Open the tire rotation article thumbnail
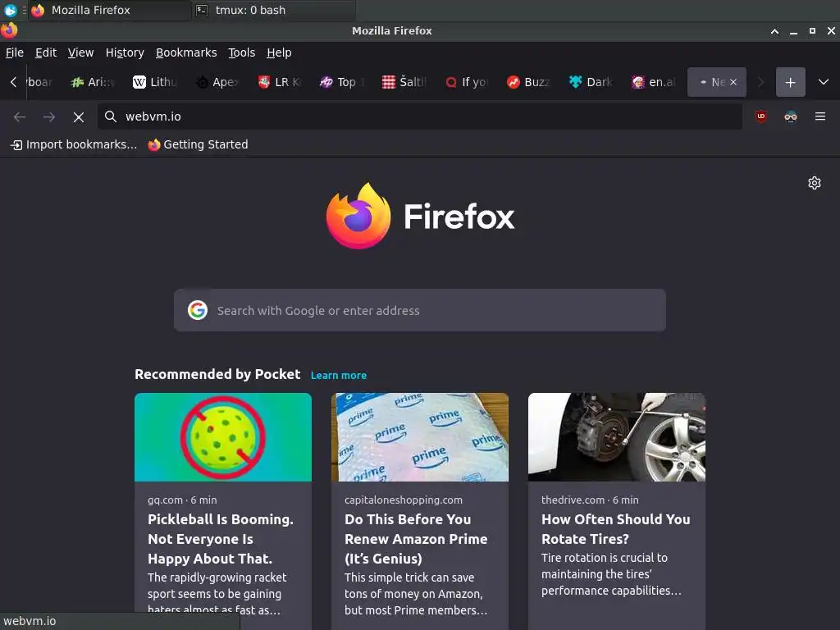 coord(617,437)
